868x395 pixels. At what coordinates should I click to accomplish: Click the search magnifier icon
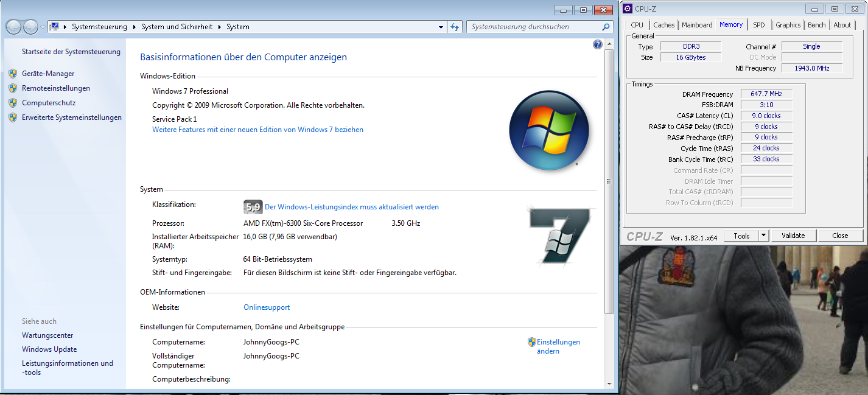point(606,27)
